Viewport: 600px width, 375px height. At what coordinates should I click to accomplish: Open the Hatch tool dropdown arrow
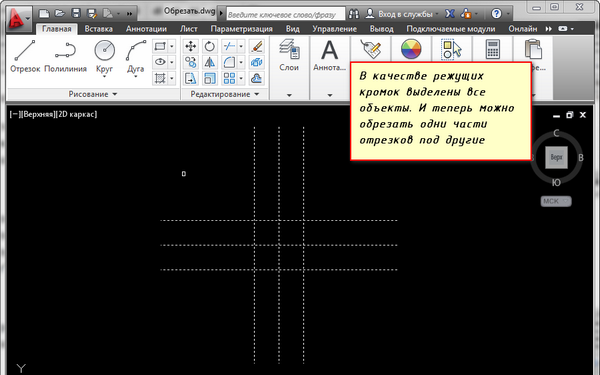(171, 78)
